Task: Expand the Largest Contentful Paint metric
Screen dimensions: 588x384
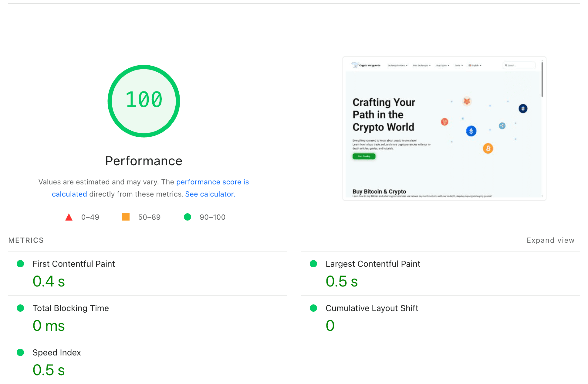Action: click(x=373, y=264)
